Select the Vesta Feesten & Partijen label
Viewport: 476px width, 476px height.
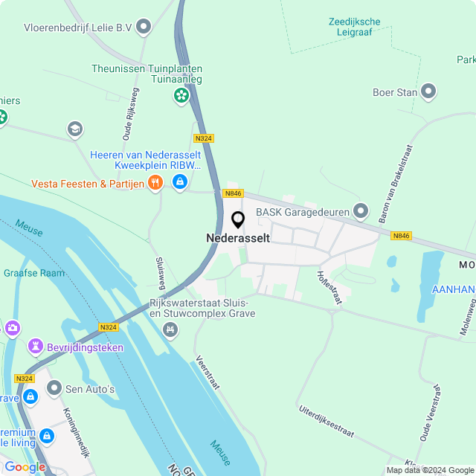(x=88, y=184)
